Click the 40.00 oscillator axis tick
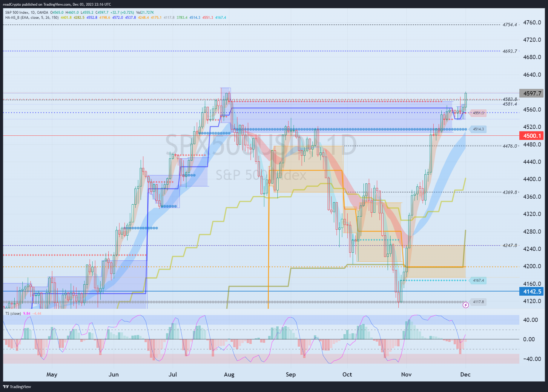Screen dimensions: 548x392 531,320
